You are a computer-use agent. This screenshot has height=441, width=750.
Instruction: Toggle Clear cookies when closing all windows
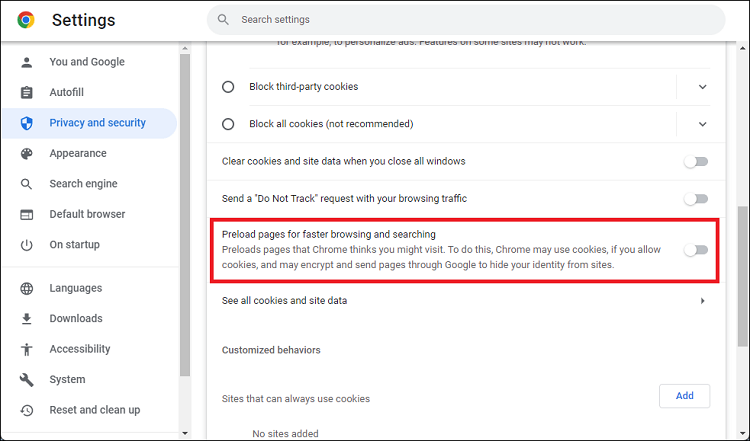coord(695,161)
